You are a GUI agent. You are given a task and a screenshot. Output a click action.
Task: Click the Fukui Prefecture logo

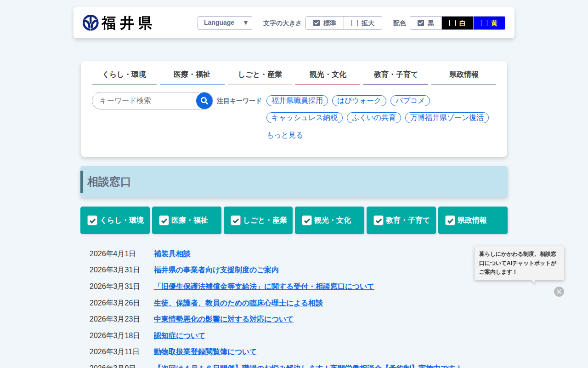118,23
